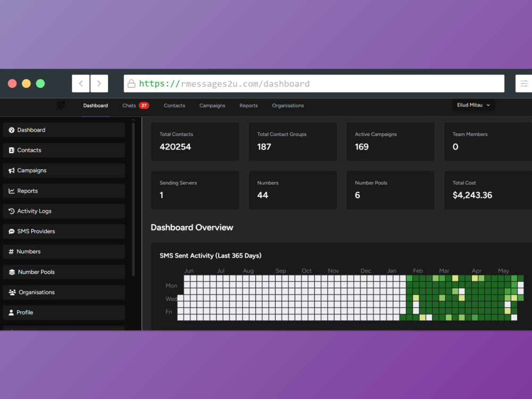Image resolution: width=532 pixels, height=399 pixels.
Task: Click the Number Pools 6 card
Action: [390, 190]
